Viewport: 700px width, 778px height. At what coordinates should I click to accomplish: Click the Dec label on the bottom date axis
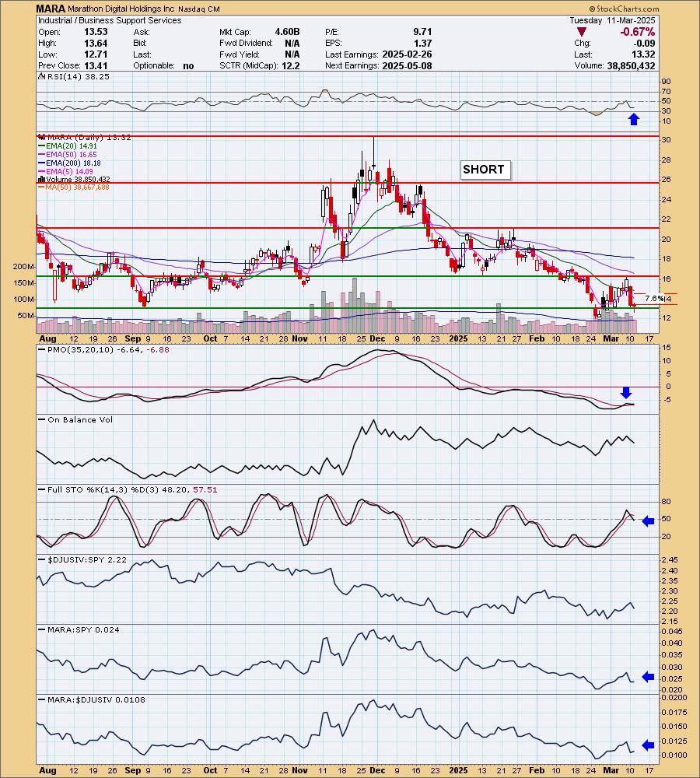click(377, 770)
